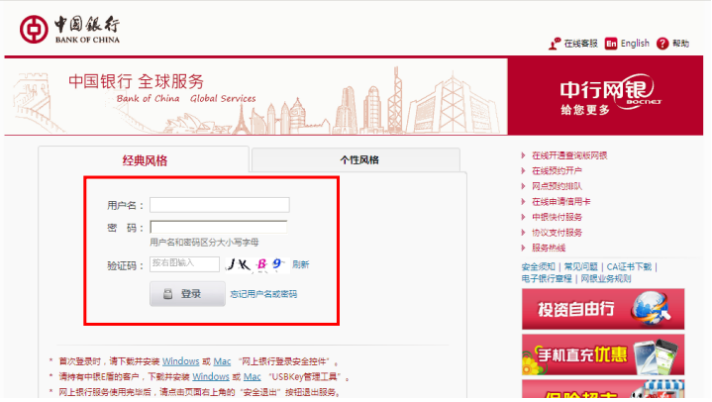Open 中银快付服务 link
This screenshot has height=402, width=712.
[557, 217]
